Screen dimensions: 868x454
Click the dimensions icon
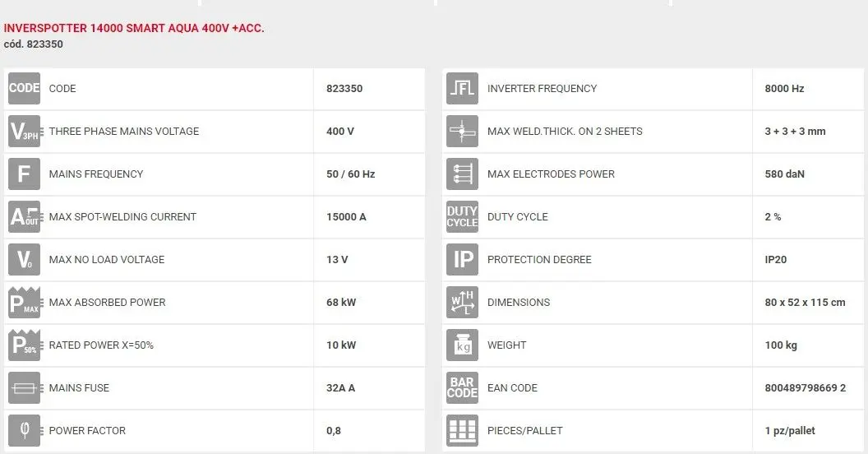pos(462,303)
